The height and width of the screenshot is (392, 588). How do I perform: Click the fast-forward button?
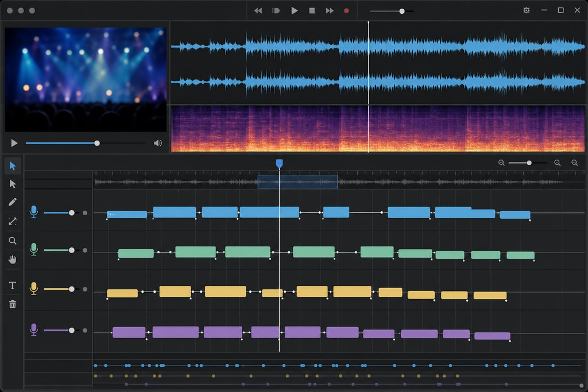coord(330,11)
